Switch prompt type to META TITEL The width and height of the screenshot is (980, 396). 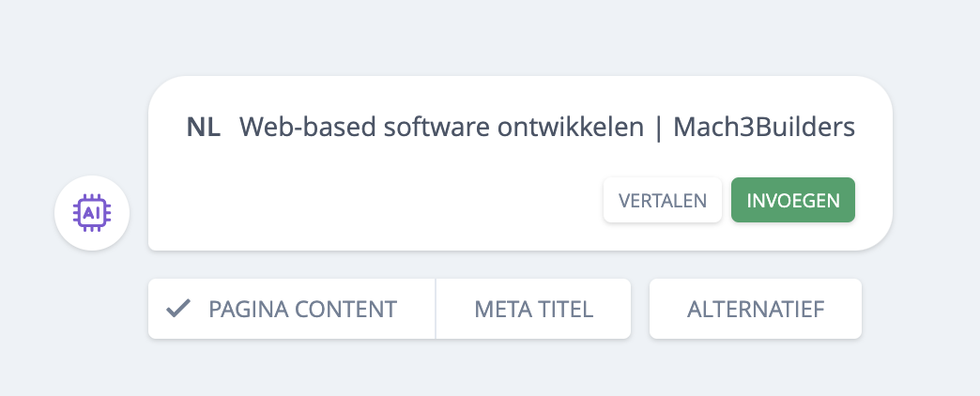click(x=533, y=309)
